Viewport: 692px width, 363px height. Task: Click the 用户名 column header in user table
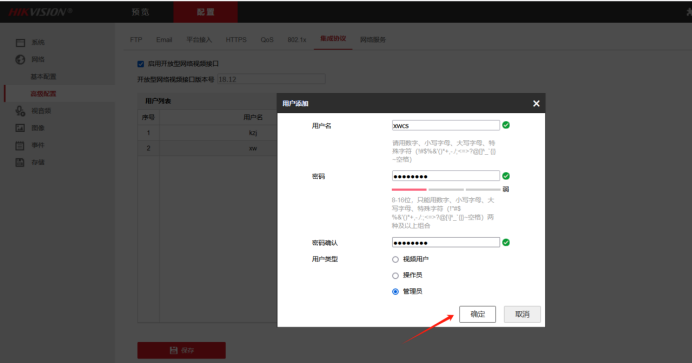pos(253,117)
